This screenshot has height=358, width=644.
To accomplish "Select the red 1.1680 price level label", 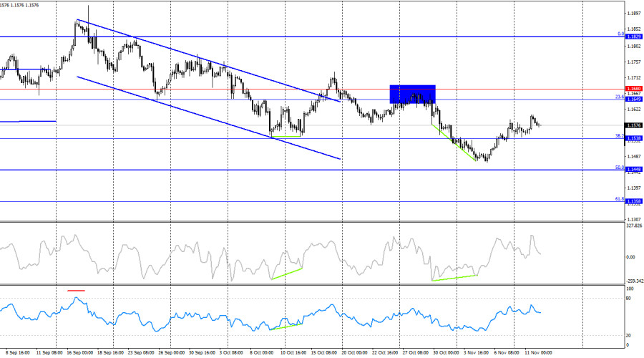I will click(633, 89).
